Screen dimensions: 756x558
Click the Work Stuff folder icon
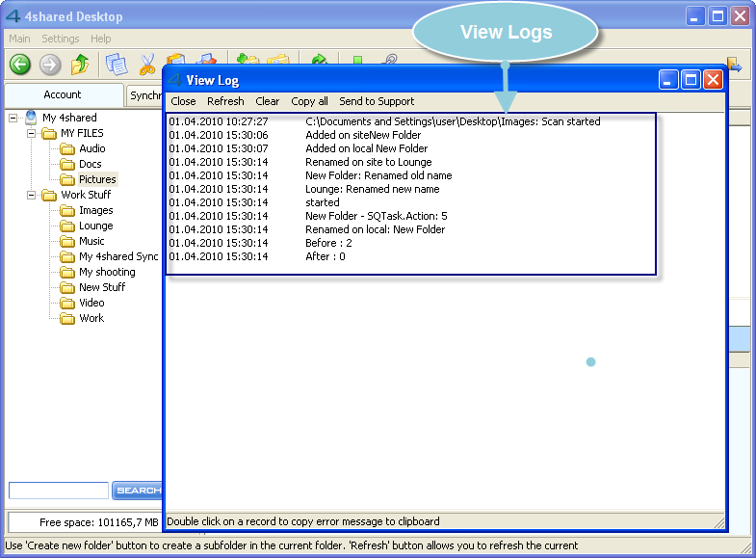point(49,195)
